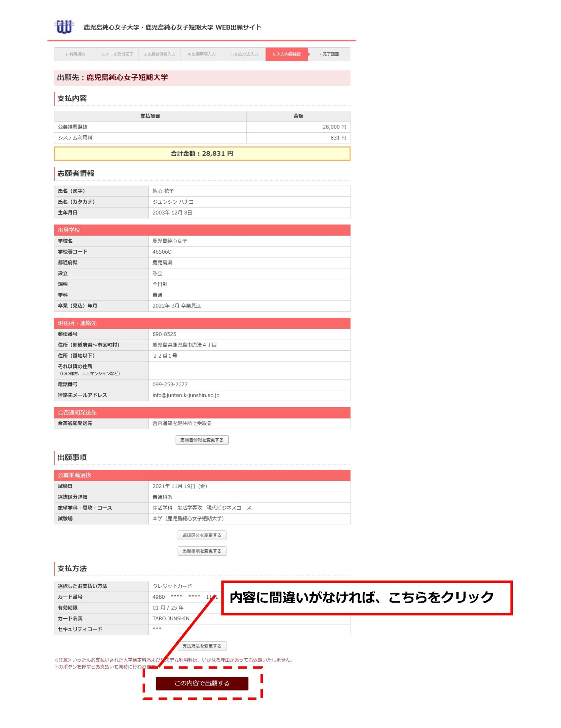Go to step 5.支払方法入力
Screen dimensions: 561x728
click(244, 54)
